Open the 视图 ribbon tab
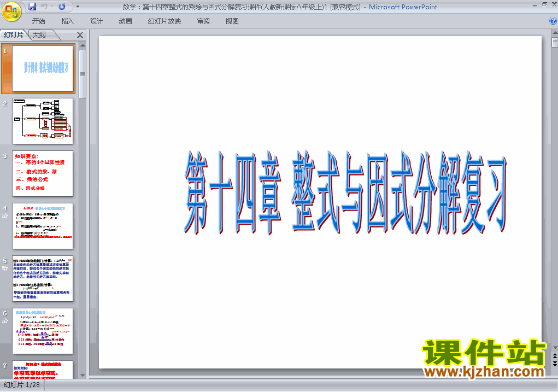This screenshot has width=558, height=392. 232,21
